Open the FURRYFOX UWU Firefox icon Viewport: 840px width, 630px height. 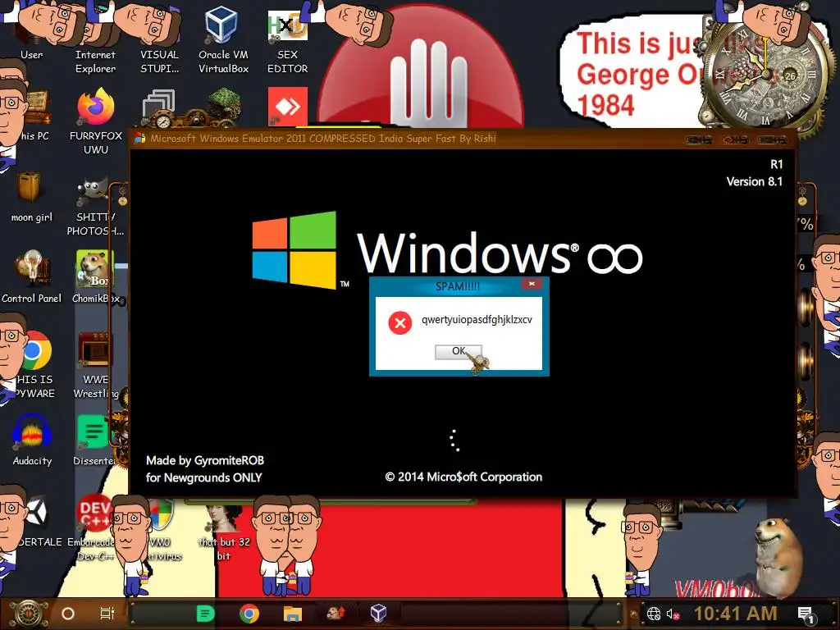point(96,121)
